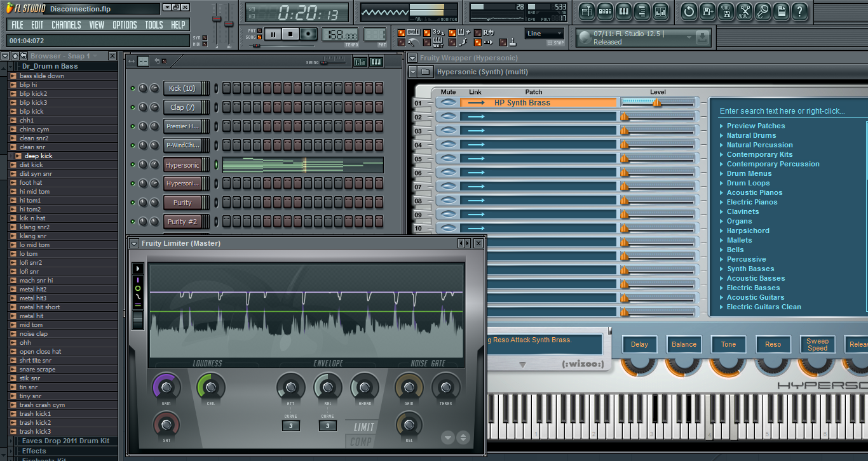Click the Pause playback button
868x461 pixels.
[273, 34]
